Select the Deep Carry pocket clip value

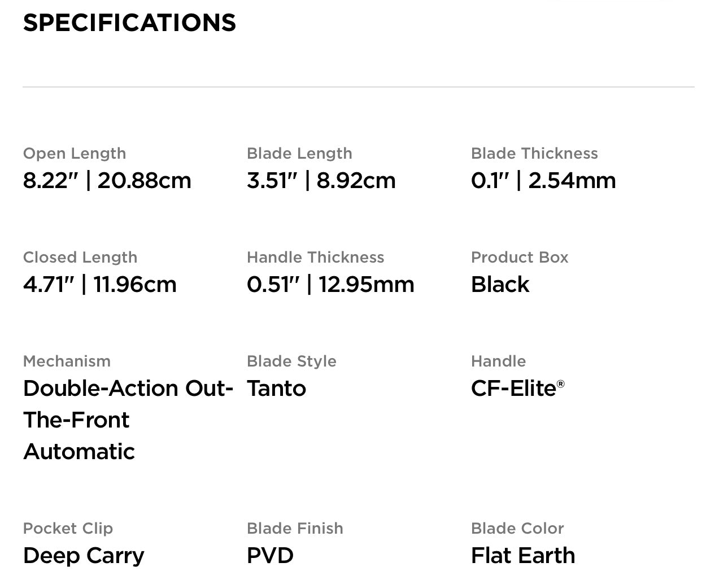click(x=84, y=556)
